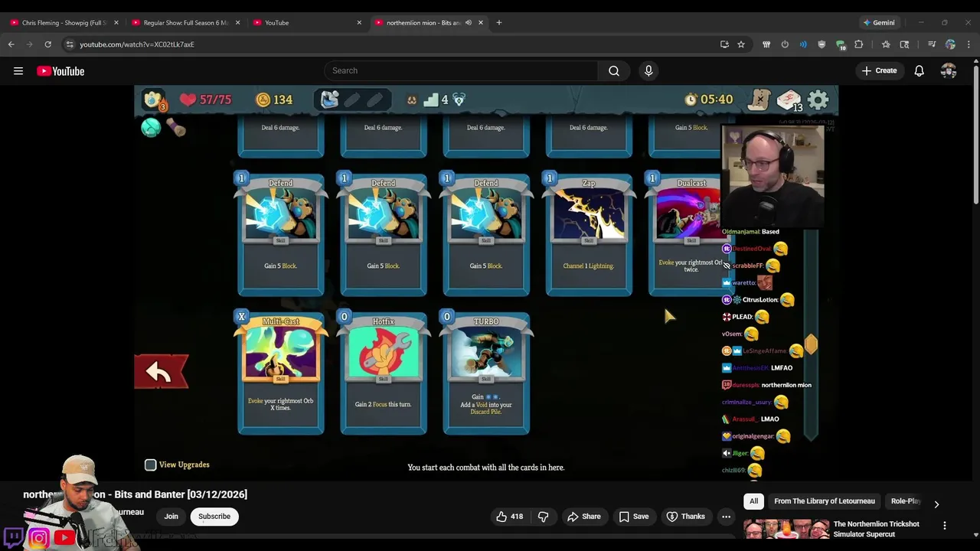Install app via address bar icon

(724, 44)
